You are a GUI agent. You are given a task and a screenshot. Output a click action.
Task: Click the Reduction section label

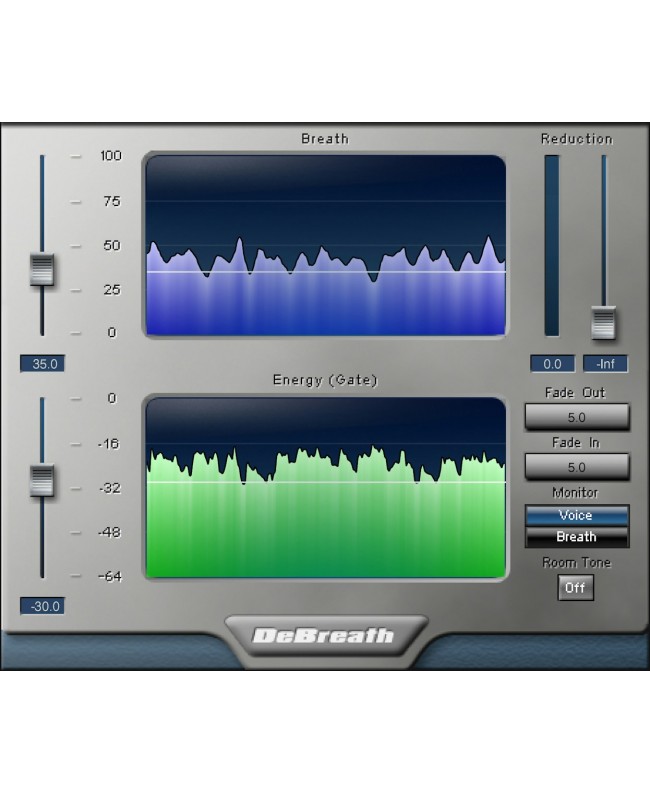[577, 139]
